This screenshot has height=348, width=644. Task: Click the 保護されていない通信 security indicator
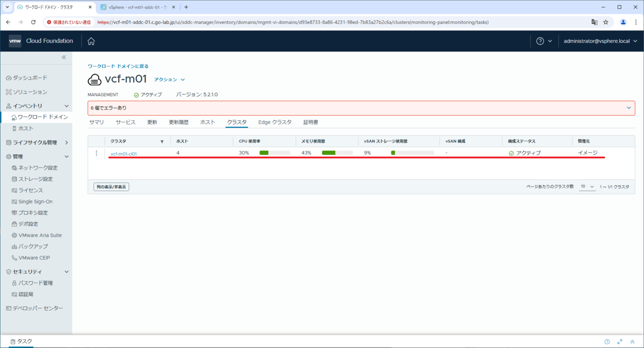coord(68,22)
